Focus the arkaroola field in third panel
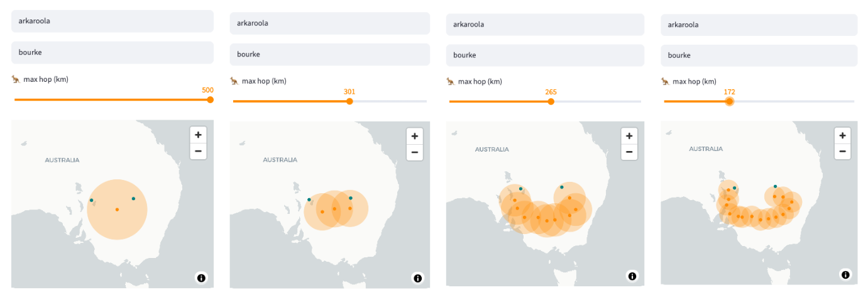Viewport: 868px width, 297px height. 545,25
